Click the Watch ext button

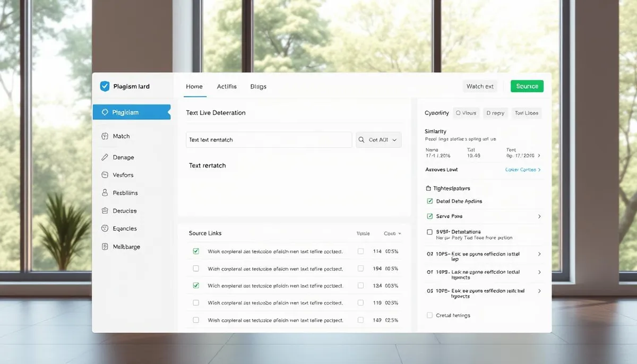tap(480, 86)
